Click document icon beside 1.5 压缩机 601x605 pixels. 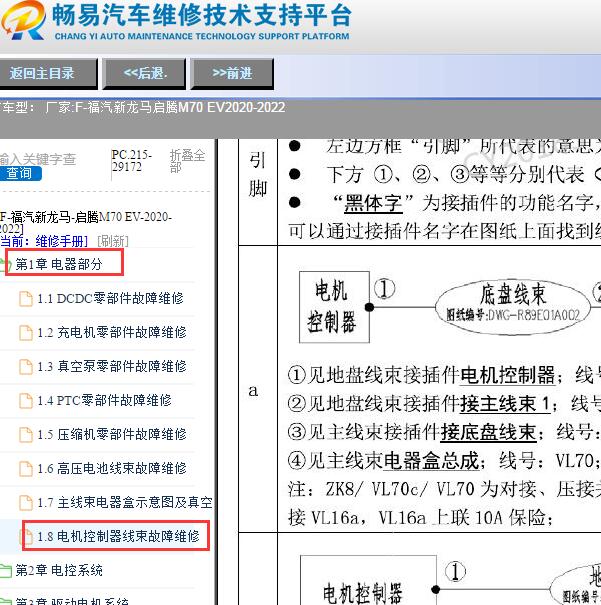[26, 434]
